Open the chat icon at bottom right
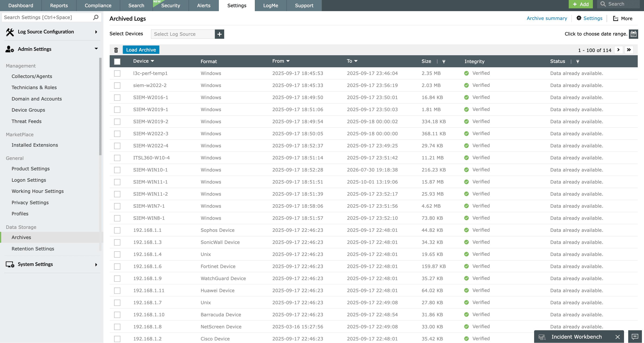Screen dimensions: 644x343 click(x=635, y=337)
